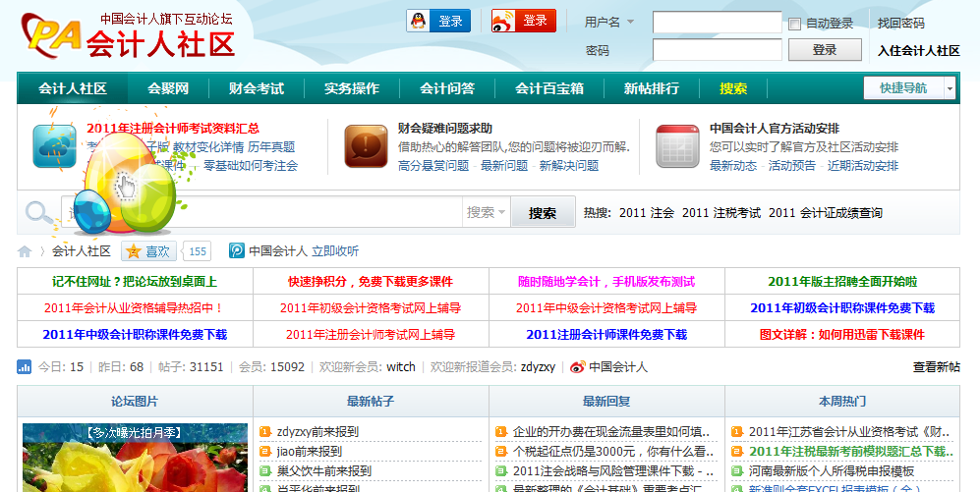Click the like count 155
The width and height of the screenshot is (980, 492).
(x=198, y=251)
